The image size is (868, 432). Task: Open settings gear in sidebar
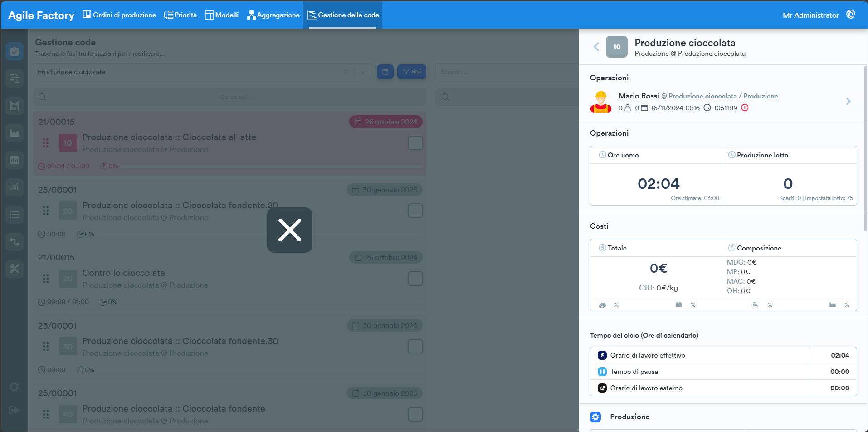coord(14,387)
